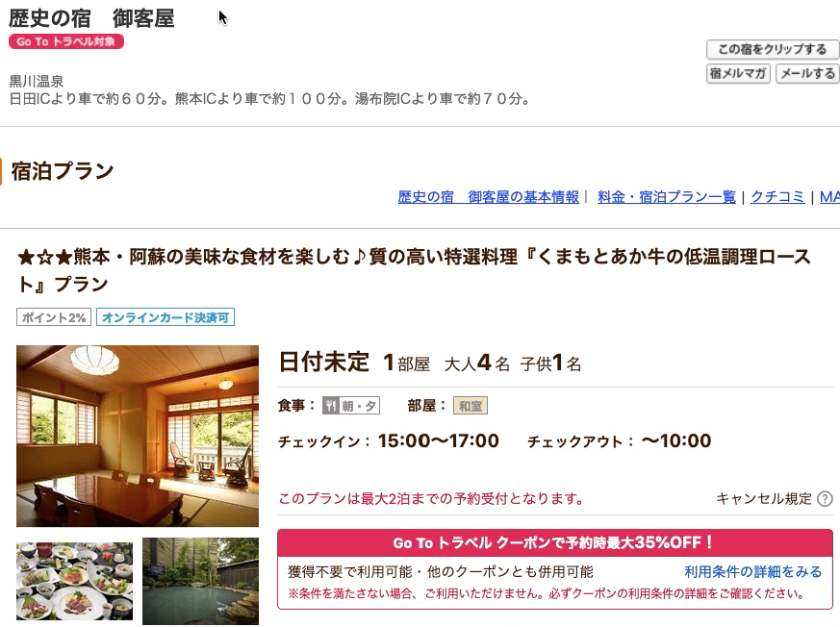View 利用条件の詳細をみる coupon link
This screenshot has width=840, height=627.
click(752, 572)
